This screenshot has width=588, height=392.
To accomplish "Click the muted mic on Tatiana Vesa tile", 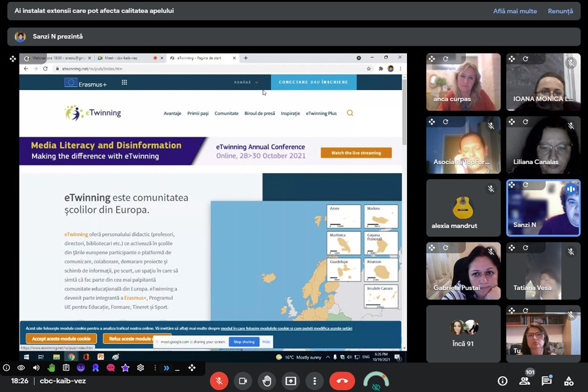I will [571, 252].
